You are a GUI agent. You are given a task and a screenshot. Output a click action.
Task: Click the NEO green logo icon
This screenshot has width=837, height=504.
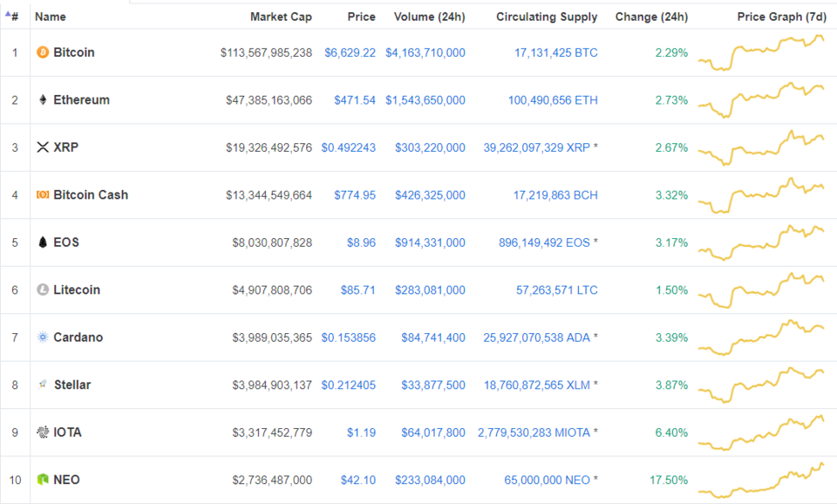point(43,480)
